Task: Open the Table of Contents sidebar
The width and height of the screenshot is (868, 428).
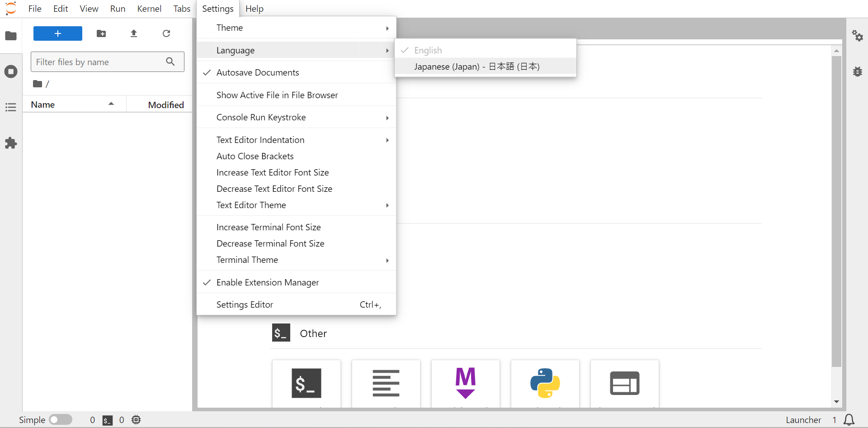Action: click(11, 107)
